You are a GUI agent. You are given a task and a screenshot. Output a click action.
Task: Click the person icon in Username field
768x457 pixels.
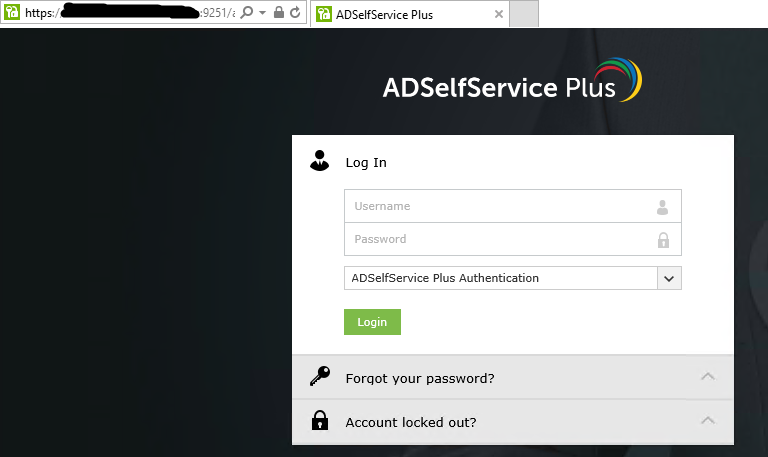pyautogui.click(x=662, y=207)
